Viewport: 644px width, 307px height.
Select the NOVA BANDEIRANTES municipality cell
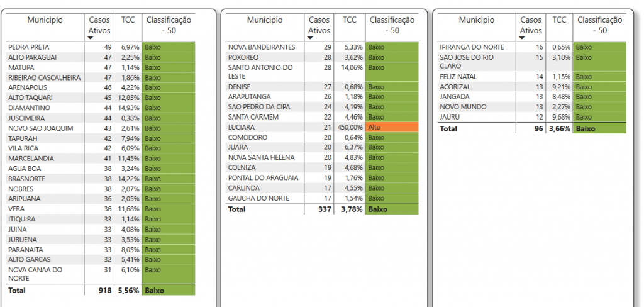[262, 47]
